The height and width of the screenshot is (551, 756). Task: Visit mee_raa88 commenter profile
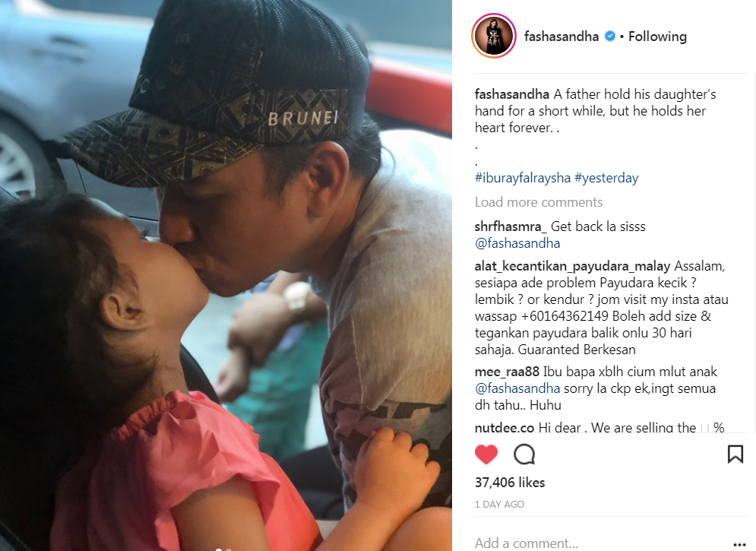point(507,372)
